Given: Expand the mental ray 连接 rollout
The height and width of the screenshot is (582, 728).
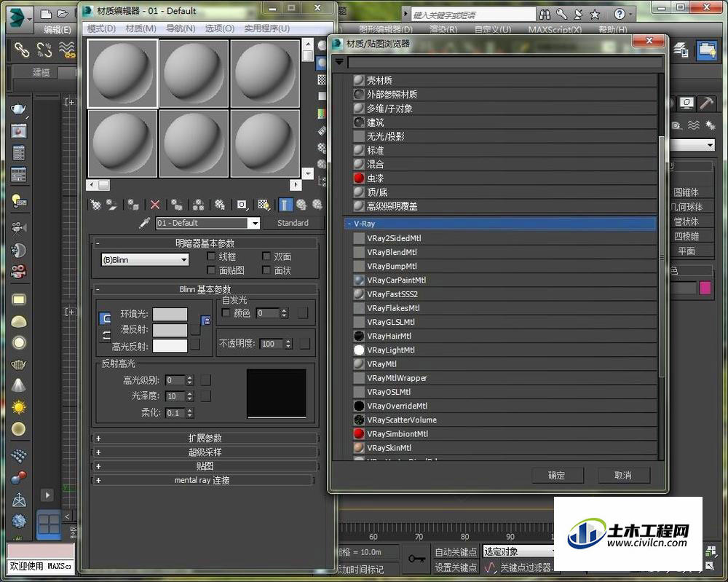Looking at the screenshot, I should pyautogui.click(x=203, y=480).
